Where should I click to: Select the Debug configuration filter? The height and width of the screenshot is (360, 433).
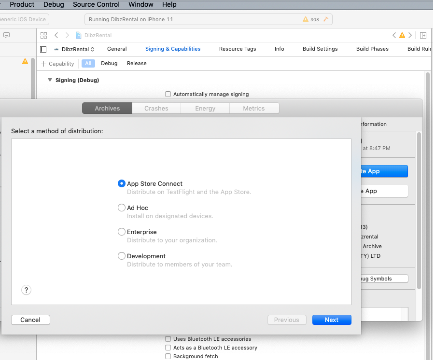click(x=109, y=63)
